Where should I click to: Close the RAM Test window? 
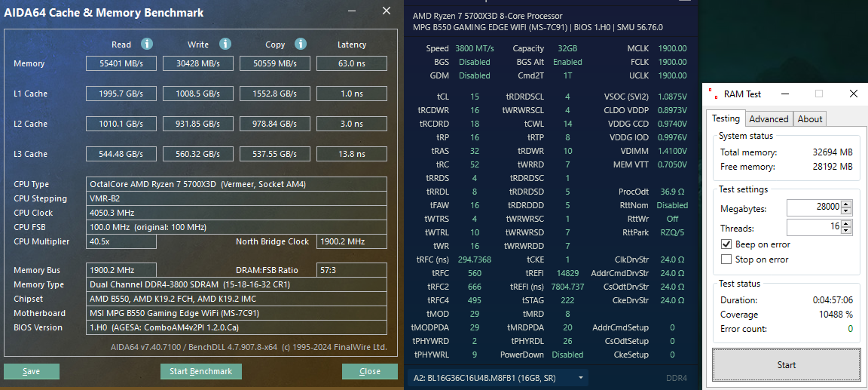tap(853, 94)
